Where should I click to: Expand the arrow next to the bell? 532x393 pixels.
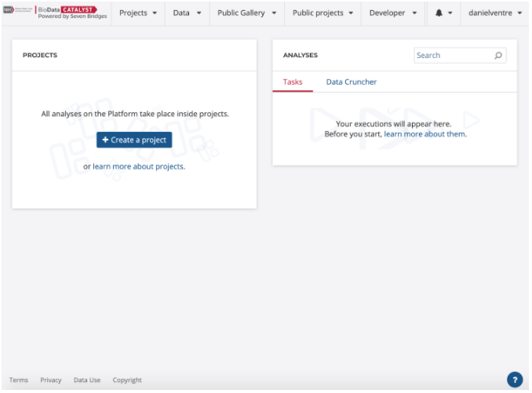(x=450, y=13)
